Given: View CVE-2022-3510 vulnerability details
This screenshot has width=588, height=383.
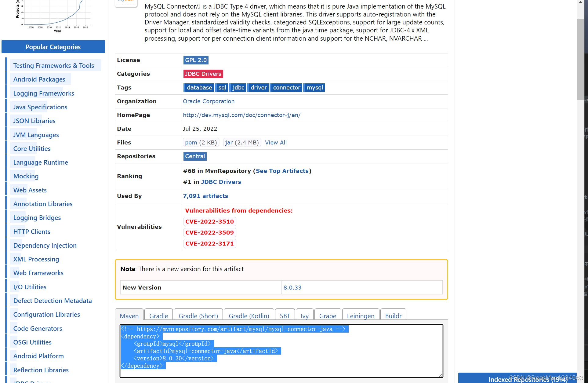Looking at the screenshot, I should coord(209,222).
